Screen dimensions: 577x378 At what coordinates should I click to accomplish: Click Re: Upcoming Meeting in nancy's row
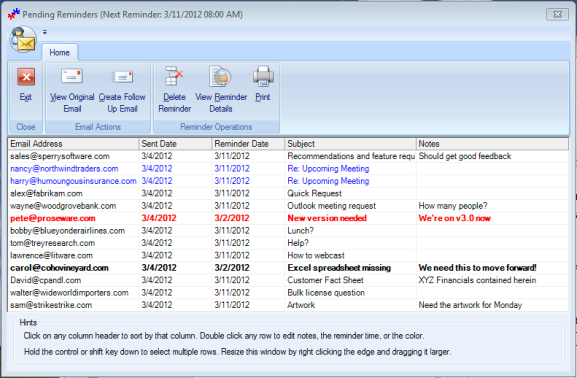[x=328, y=169]
